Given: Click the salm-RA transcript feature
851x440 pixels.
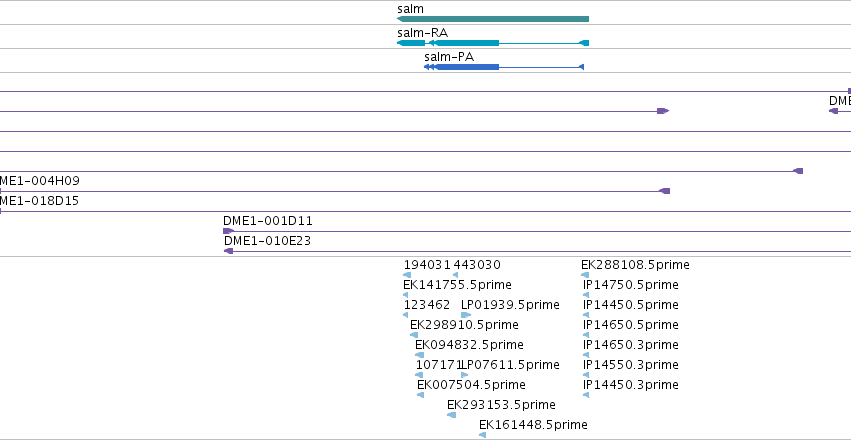Looking at the screenshot, I should tap(493, 43).
